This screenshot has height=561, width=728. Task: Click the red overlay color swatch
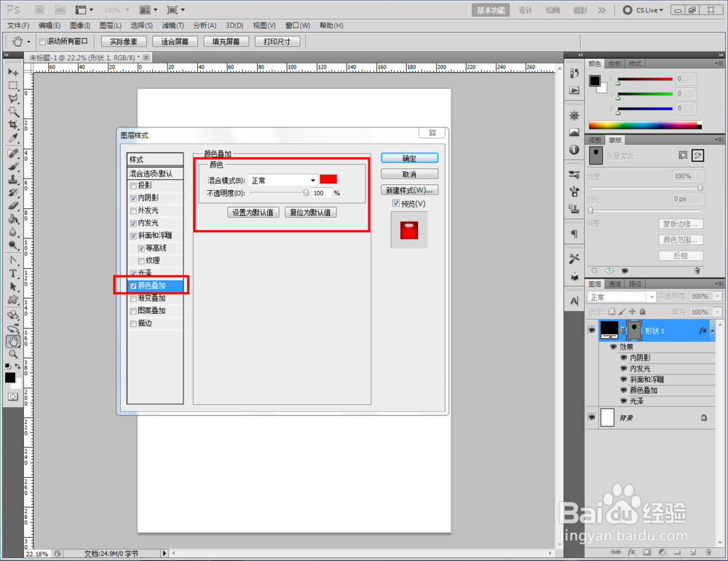[328, 179]
